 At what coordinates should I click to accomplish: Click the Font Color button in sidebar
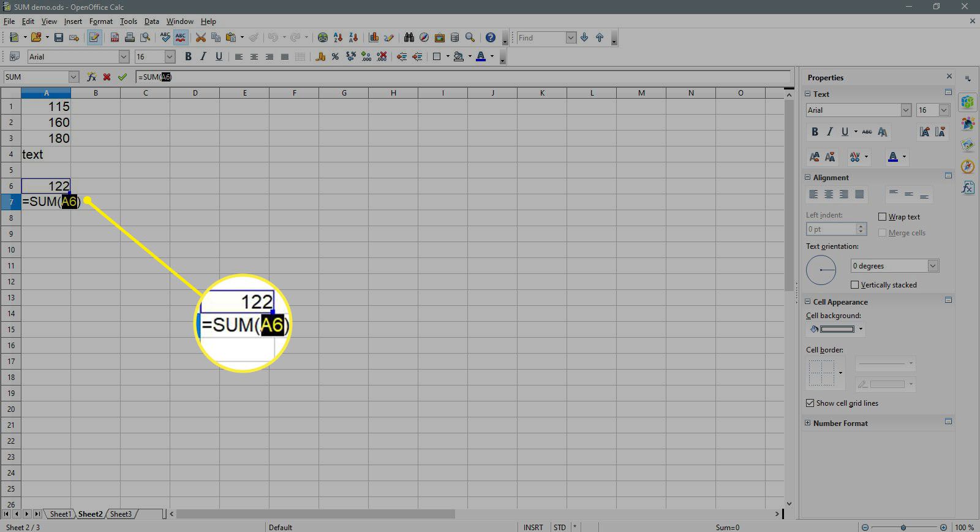[x=893, y=157]
